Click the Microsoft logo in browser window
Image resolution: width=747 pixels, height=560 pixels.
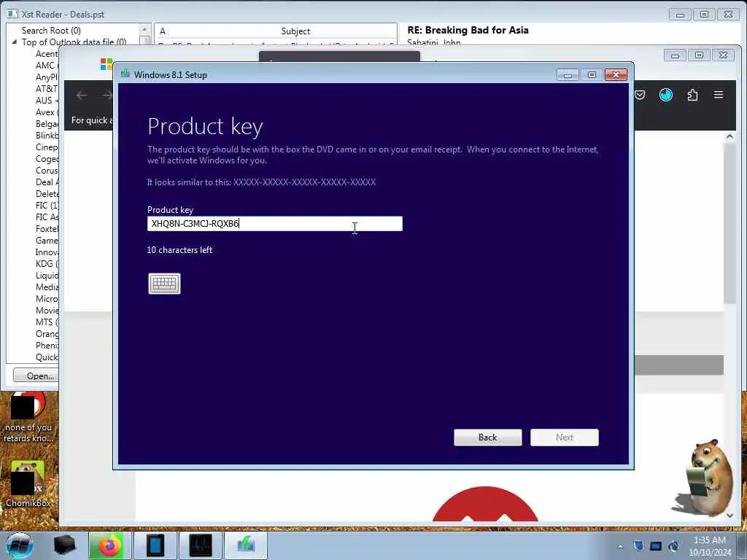tap(107, 64)
